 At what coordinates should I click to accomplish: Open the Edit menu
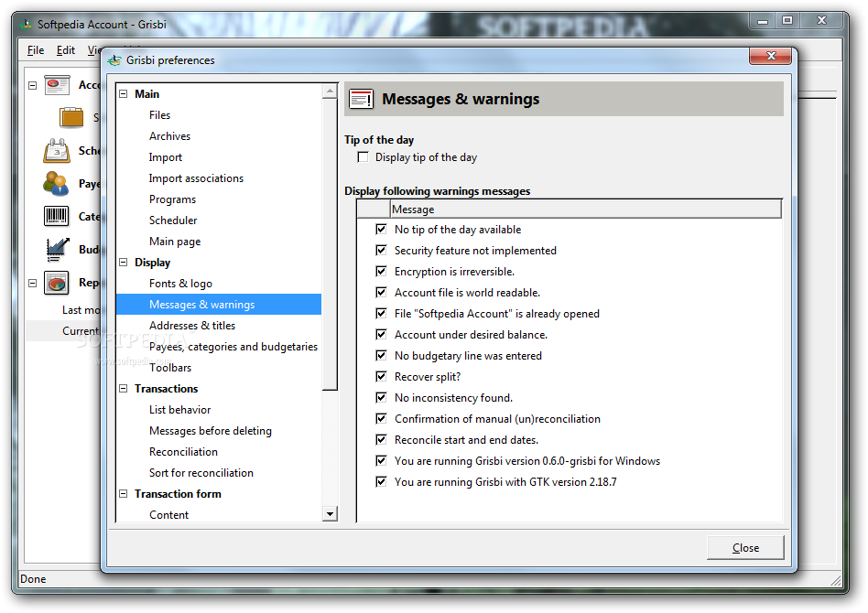[x=65, y=50]
